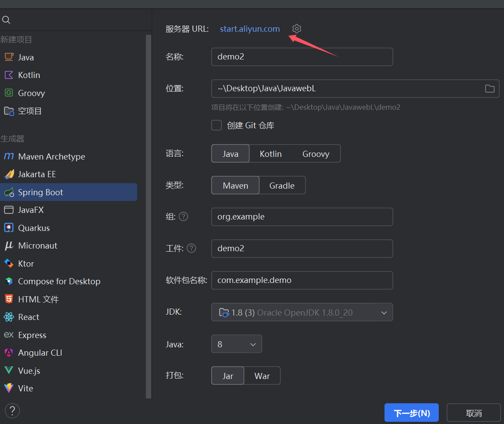Show help for 工件 (artifact) field
Image resolution: width=504 pixels, height=424 pixels.
click(191, 248)
